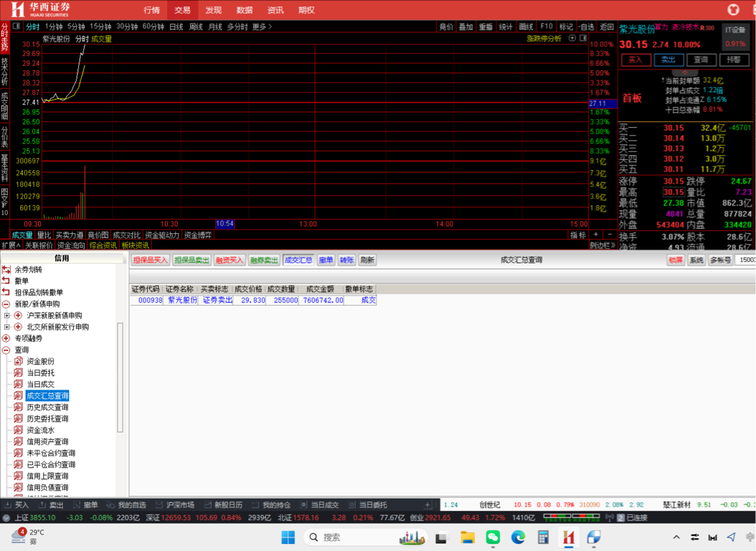This screenshot has width=756, height=551.
Task: Expand the 专项融券 tree node
Action: (6, 339)
